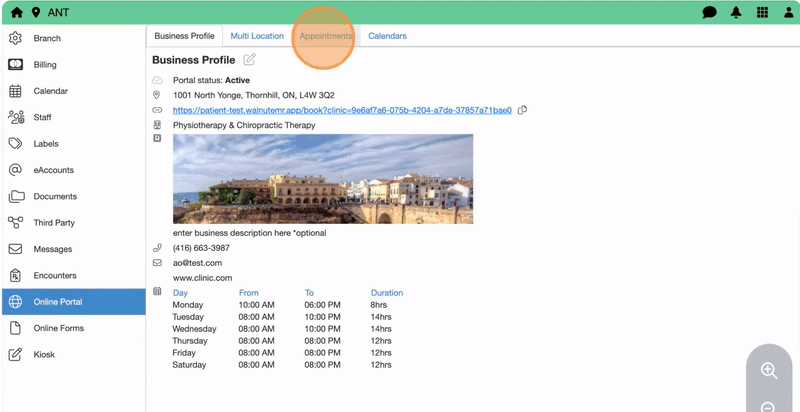
Task: Click the zoom in magnifier button
Action: click(768, 371)
